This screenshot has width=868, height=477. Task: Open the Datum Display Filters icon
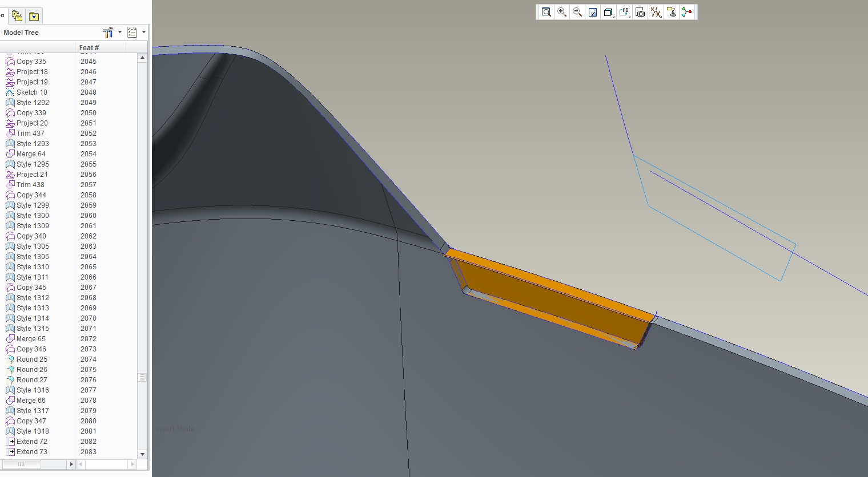tap(656, 12)
